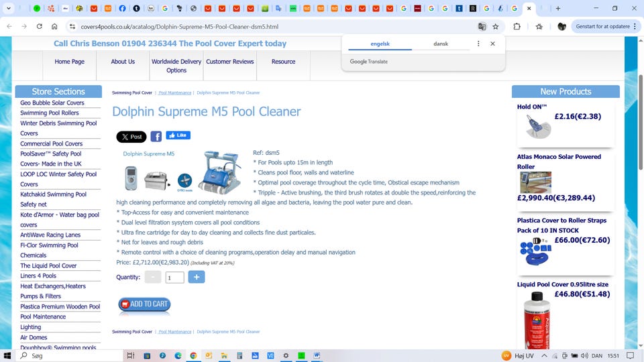Open the Resource menu item
This screenshot has width=644, height=362.
[283, 62]
